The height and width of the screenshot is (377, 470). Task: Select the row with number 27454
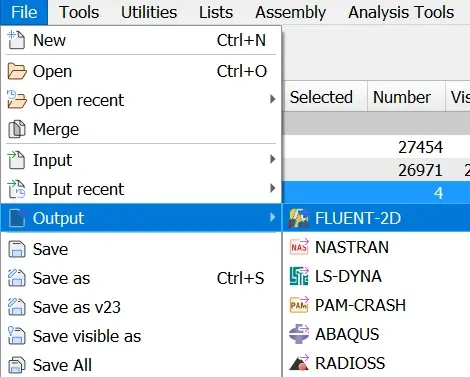(x=376, y=147)
